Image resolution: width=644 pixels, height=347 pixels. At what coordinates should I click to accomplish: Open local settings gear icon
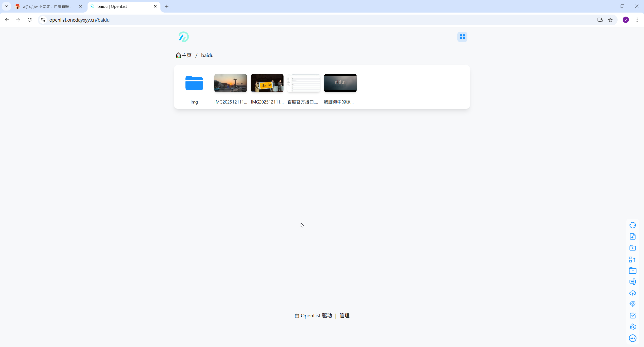(632, 327)
